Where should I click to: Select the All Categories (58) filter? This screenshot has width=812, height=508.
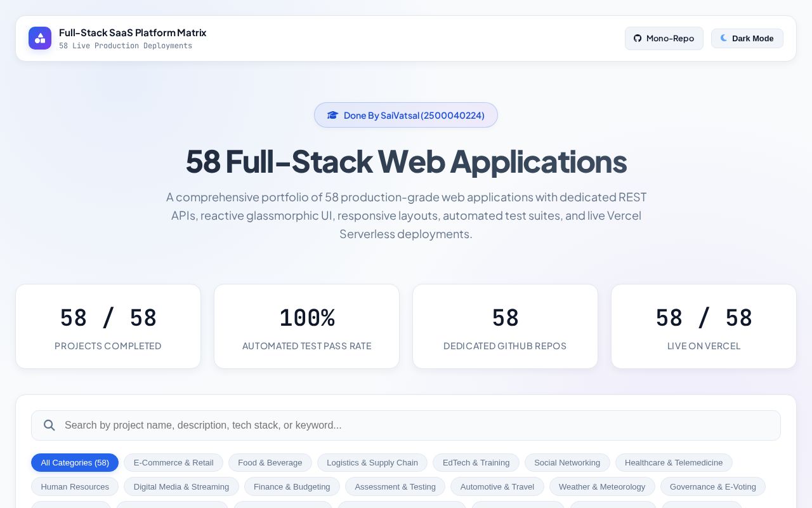(75, 462)
